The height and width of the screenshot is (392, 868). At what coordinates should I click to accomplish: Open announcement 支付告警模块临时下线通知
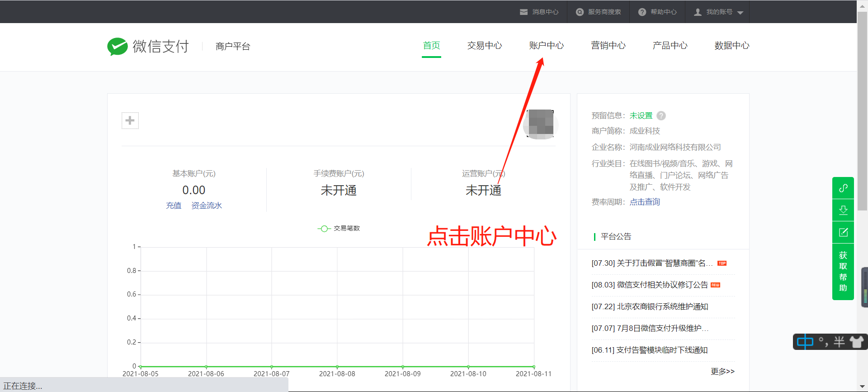click(x=650, y=350)
